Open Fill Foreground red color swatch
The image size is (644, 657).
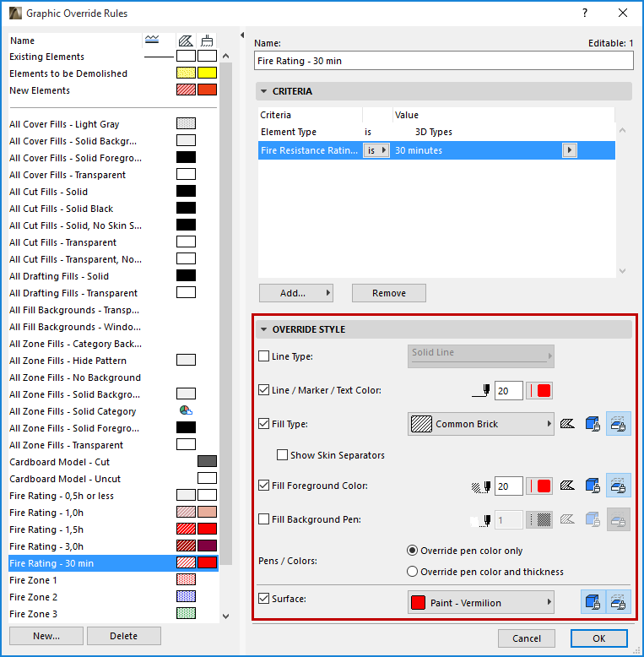point(539,486)
